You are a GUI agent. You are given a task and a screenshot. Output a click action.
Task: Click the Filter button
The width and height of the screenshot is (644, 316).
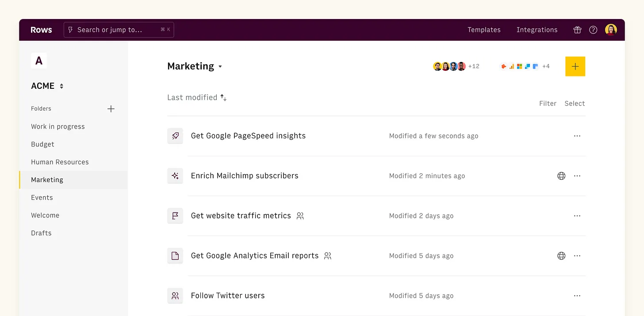point(548,103)
